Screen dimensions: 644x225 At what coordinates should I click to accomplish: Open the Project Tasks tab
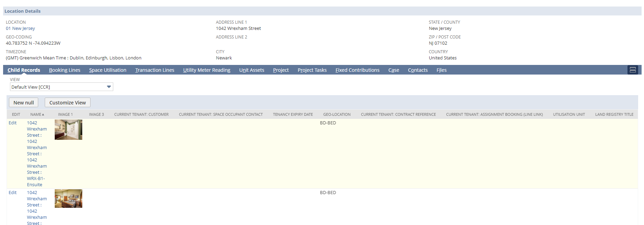(x=312, y=70)
